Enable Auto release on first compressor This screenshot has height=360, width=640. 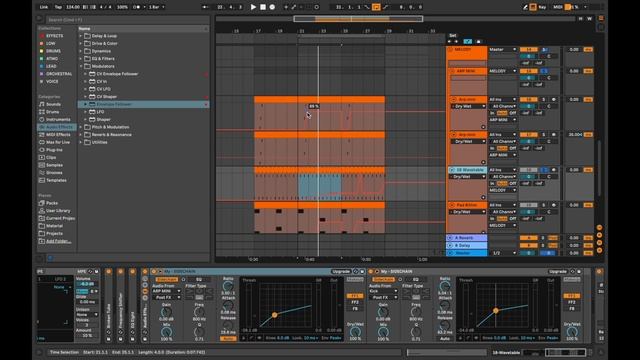click(228, 339)
